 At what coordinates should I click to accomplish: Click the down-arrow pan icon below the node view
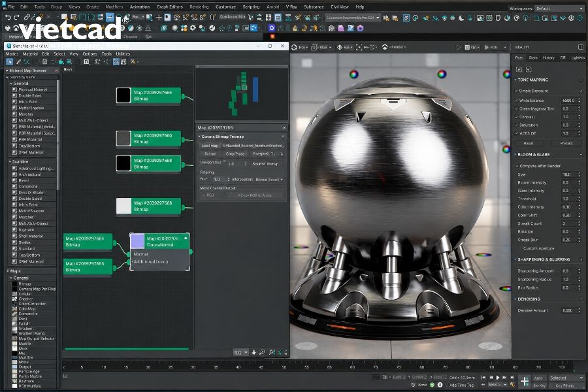point(254,352)
